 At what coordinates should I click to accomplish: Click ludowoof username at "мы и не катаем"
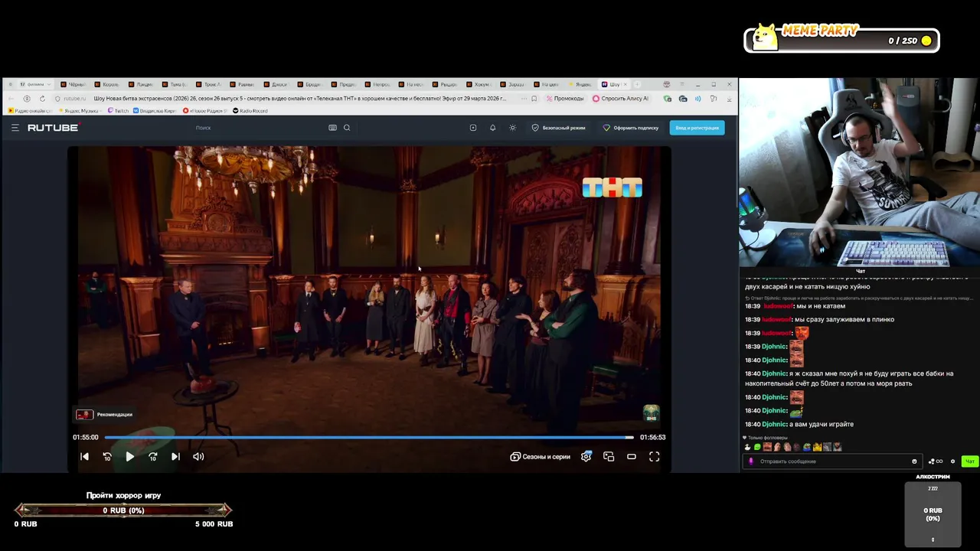pyautogui.click(x=777, y=306)
